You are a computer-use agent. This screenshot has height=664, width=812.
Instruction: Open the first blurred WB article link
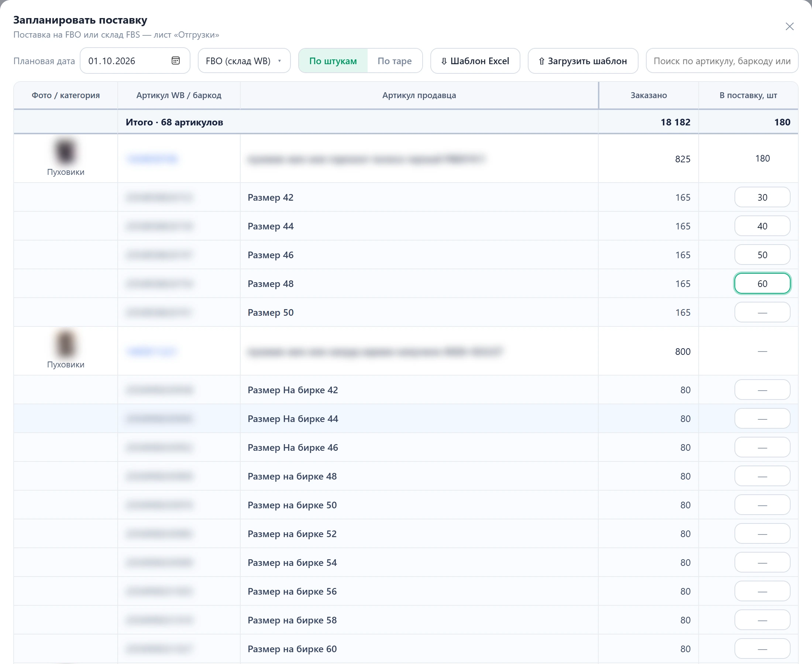[152, 158]
